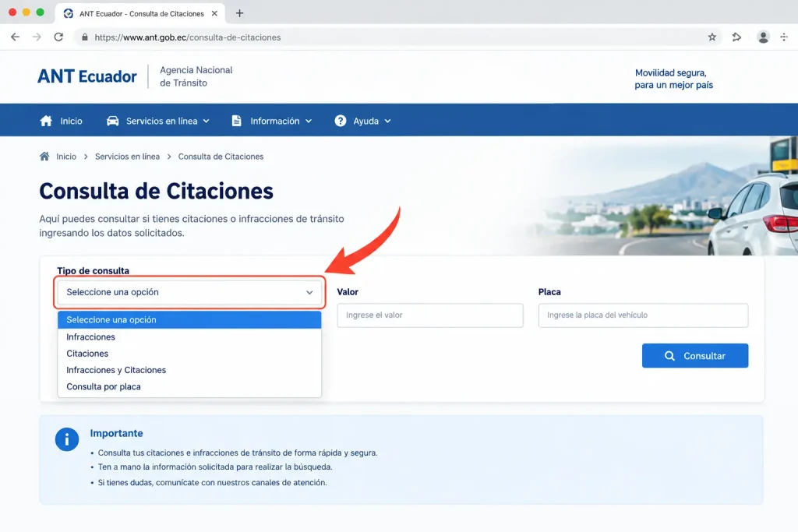798x532 pixels.
Task: Choose Infracciones y Citaciones option
Action: [x=189, y=370]
